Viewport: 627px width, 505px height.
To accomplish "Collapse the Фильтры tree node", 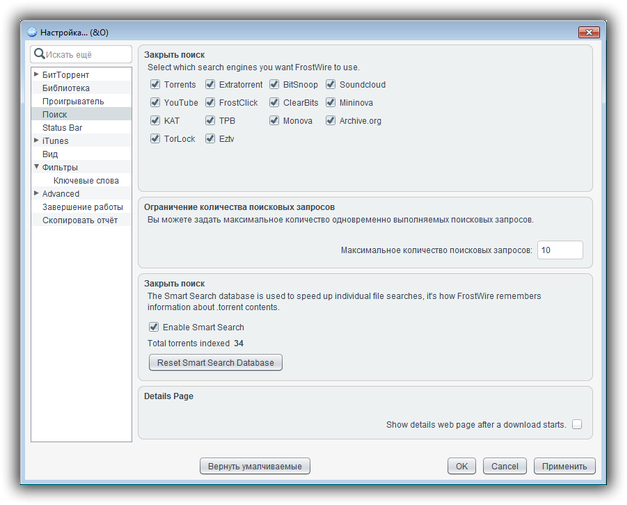I will click(37, 167).
